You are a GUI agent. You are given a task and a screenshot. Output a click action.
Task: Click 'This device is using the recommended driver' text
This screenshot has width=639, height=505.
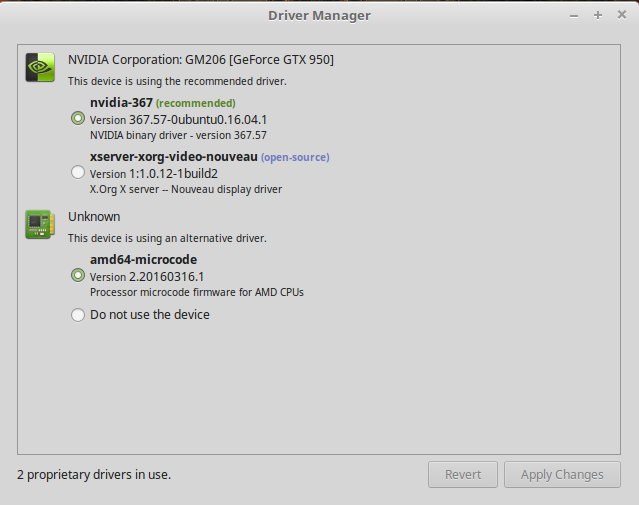point(177,81)
